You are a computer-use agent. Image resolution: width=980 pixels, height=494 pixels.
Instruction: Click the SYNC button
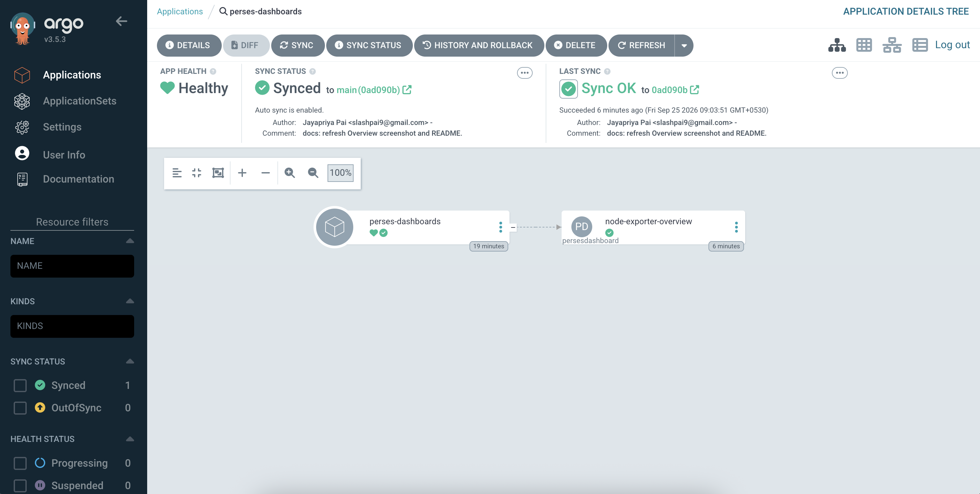298,46
